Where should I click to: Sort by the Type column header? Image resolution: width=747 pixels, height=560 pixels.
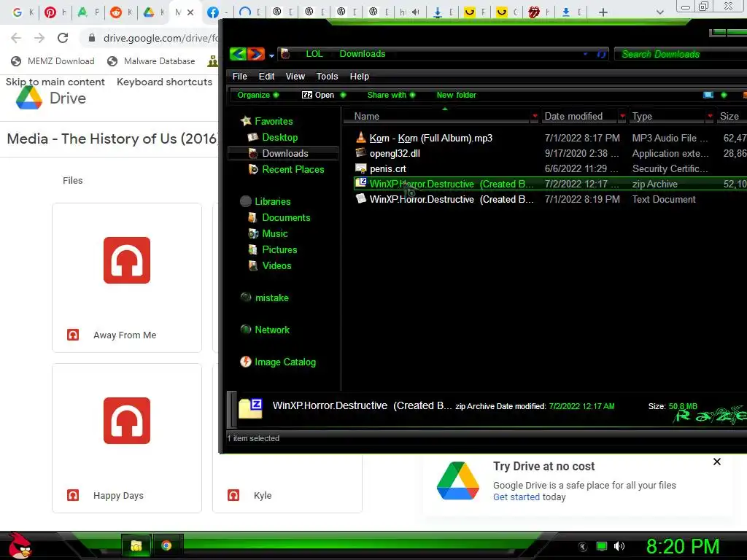coord(642,116)
